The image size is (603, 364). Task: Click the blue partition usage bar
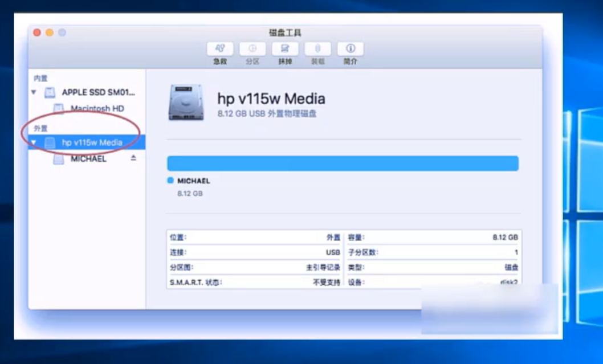pyautogui.click(x=343, y=163)
